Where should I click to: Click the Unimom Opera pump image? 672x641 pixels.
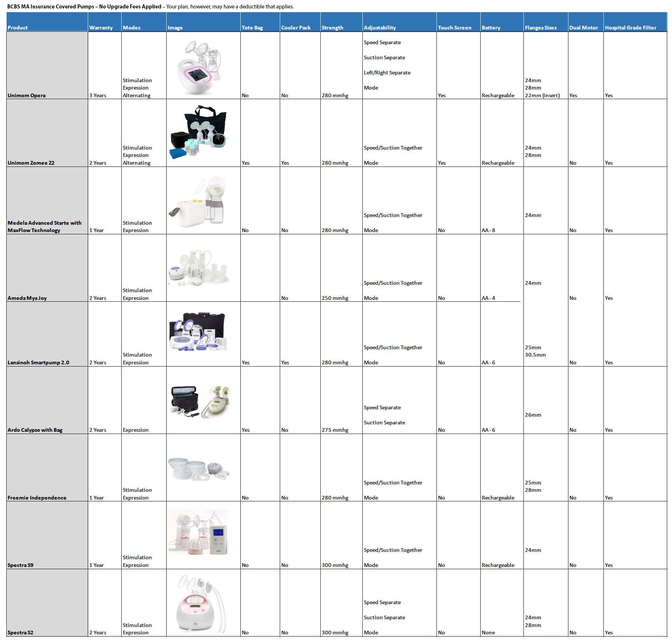[x=199, y=67]
